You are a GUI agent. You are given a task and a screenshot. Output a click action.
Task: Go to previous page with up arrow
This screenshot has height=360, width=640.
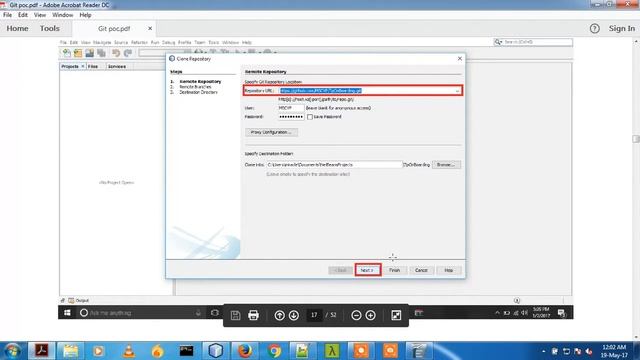pyautogui.click(x=279, y=315)
